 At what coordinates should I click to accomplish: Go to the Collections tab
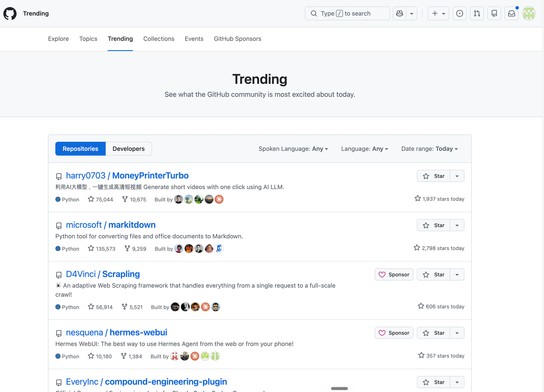[159, 39]
